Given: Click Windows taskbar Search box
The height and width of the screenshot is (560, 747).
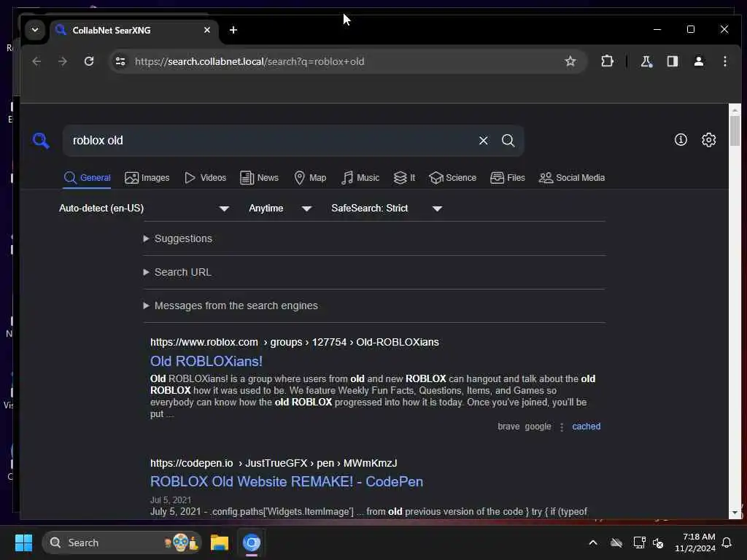Looking at the screenshot, I should 122,542.
